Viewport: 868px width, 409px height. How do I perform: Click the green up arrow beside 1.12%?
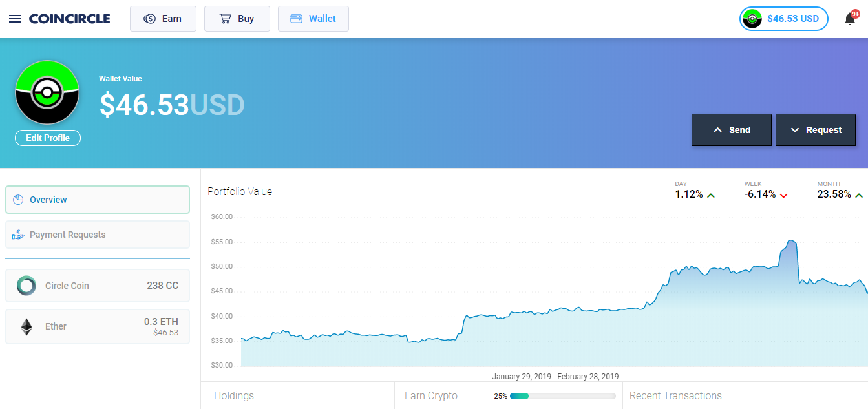[x=711, y=195]
